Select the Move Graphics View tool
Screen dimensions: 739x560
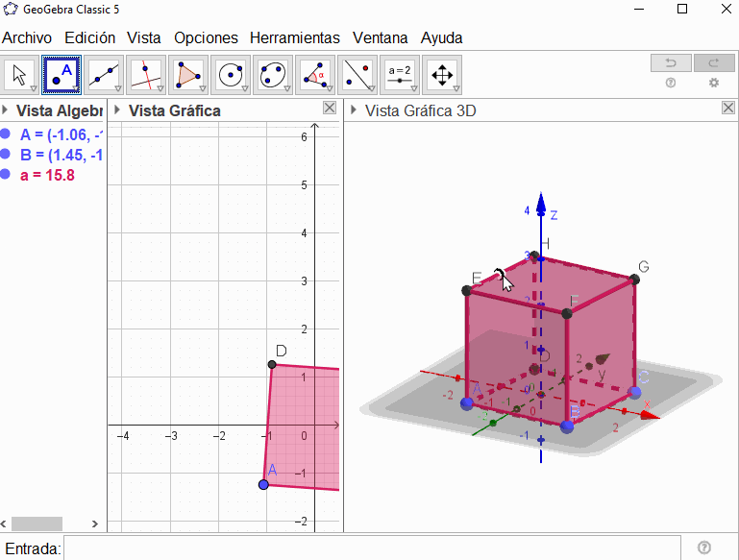pos(442,75)
